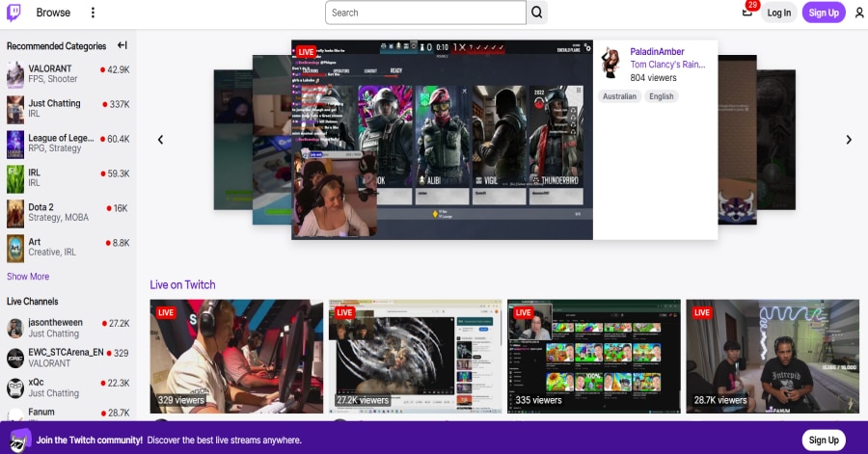Select the English tag
This screenshot has height=454, width=868.
(661, 96)
